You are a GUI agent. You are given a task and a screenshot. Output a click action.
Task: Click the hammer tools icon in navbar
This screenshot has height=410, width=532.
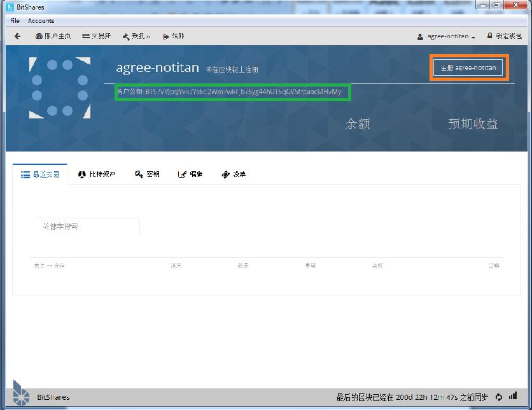(x=125, y=36)
